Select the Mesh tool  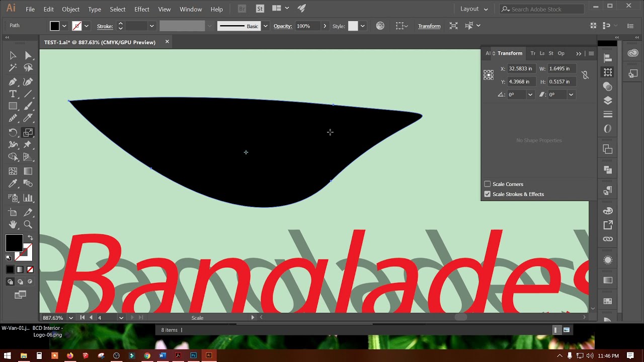pos(13,171)
